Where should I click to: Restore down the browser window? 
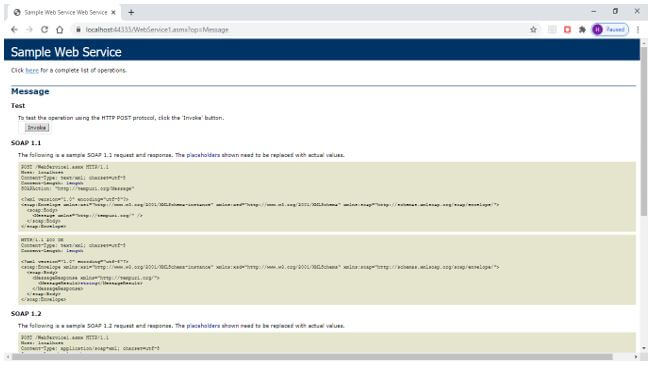(x=615, y=12)
